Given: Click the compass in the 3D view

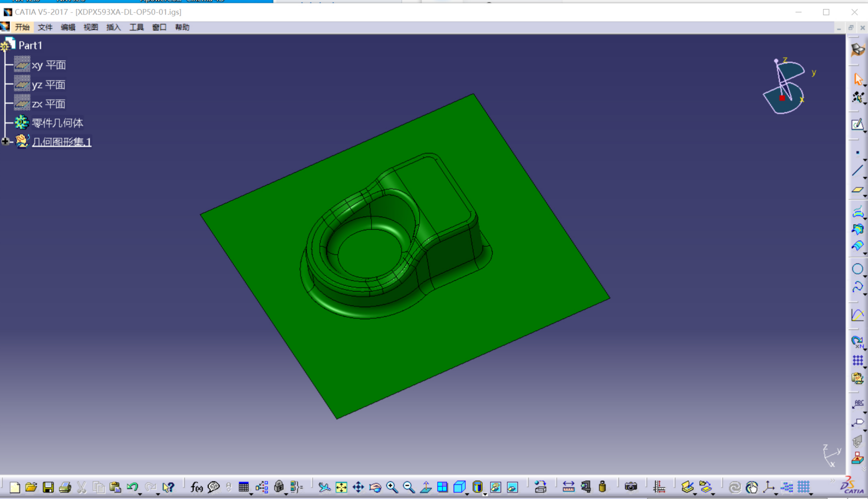Looking at the screenshot, I should coord(784,86).
